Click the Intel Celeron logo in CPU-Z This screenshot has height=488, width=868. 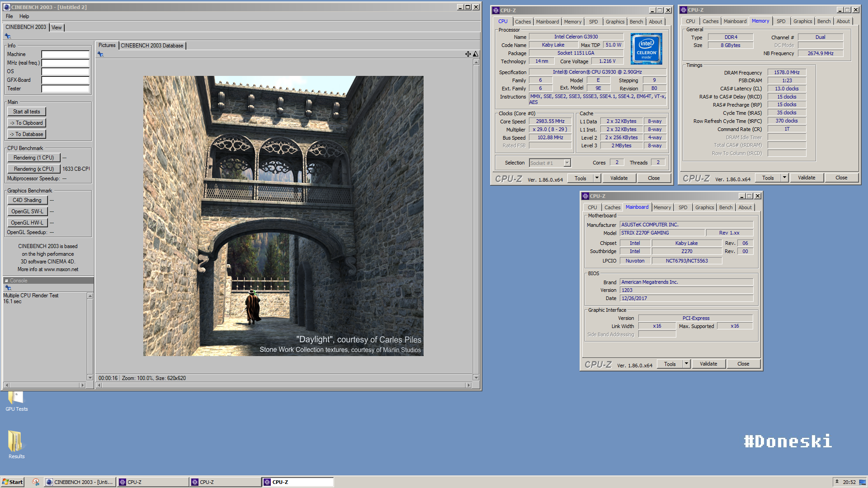tap(646, 49)
